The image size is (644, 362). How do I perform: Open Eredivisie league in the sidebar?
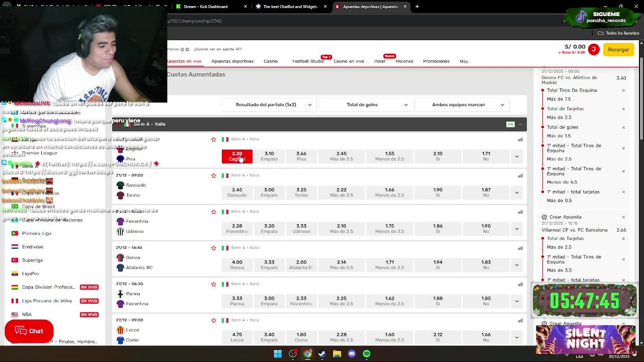(x=33, y=247)
